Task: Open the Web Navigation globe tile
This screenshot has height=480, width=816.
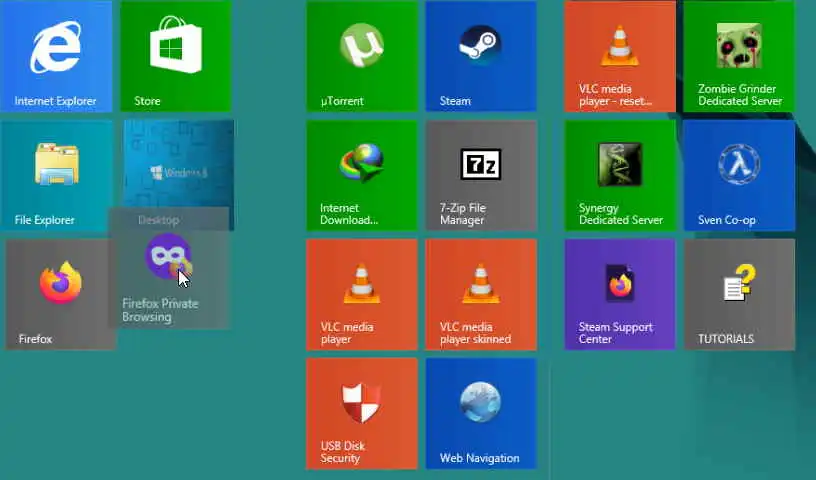Action: coord(481,413)
